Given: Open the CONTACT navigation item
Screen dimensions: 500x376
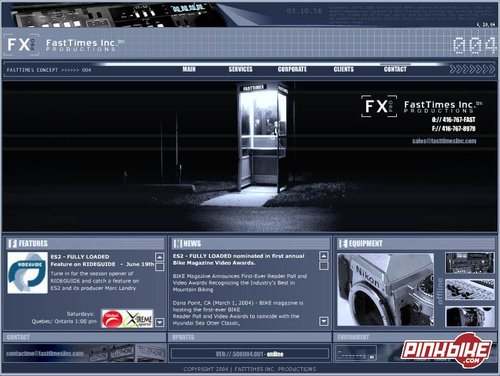Looking at the screenshot, I should pos(395,69).
